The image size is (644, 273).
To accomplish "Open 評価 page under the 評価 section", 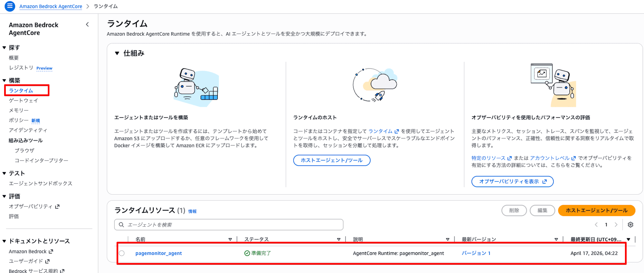I will point(14,216).
